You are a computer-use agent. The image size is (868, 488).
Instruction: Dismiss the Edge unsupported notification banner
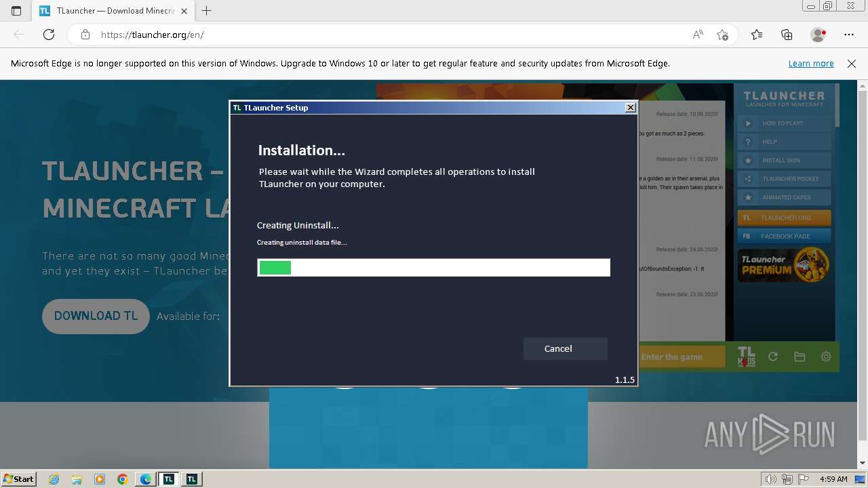click(x=852, y=63)
